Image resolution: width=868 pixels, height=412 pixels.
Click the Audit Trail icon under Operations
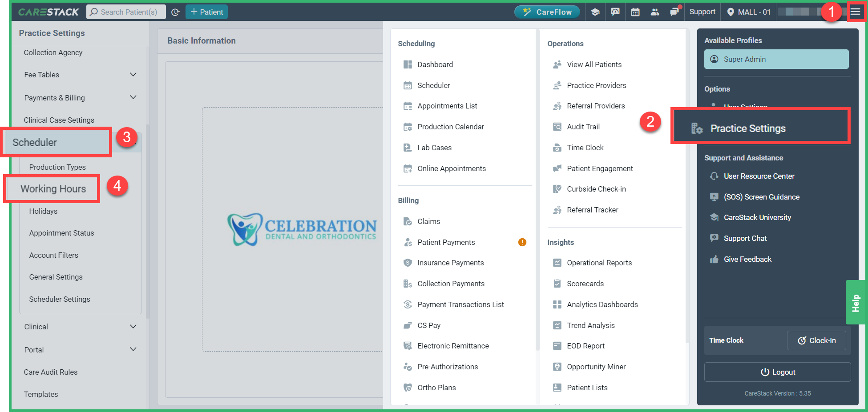click(557, 127)
